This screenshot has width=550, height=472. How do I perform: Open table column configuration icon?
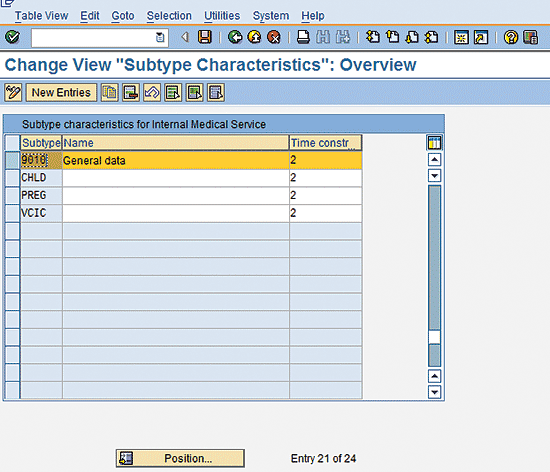tap(434, 143)
